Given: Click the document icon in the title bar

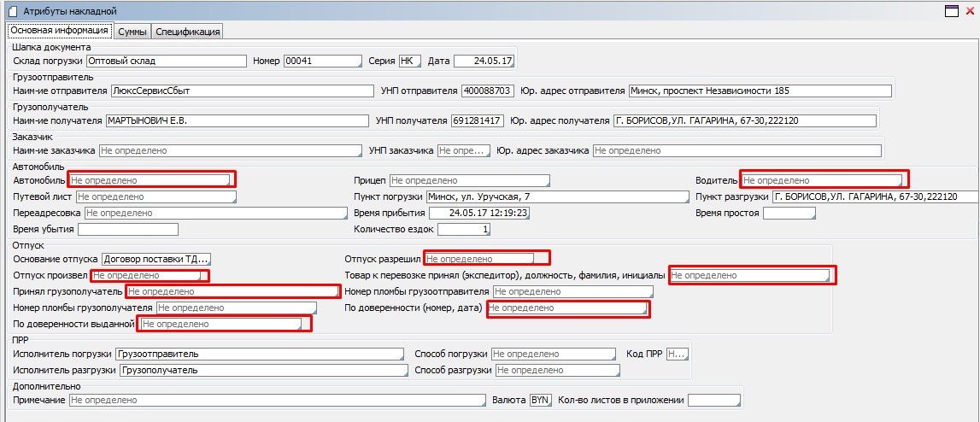Looking at the screenshot, I should point(12,12).
